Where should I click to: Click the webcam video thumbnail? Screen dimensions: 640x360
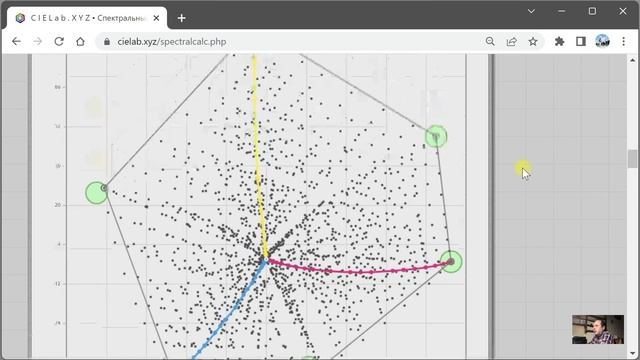[x=598, y=329]
